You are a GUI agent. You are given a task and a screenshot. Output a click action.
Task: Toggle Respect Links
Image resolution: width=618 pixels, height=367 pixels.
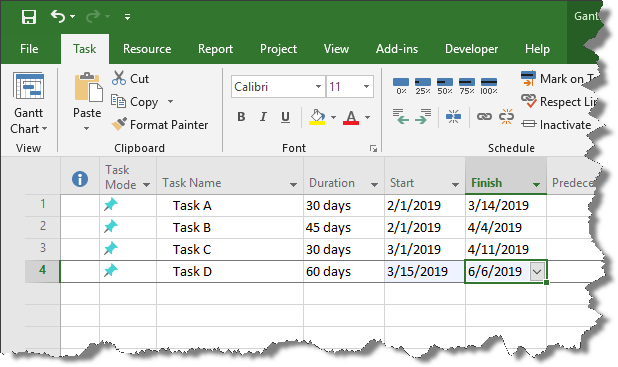pos(559,101)
